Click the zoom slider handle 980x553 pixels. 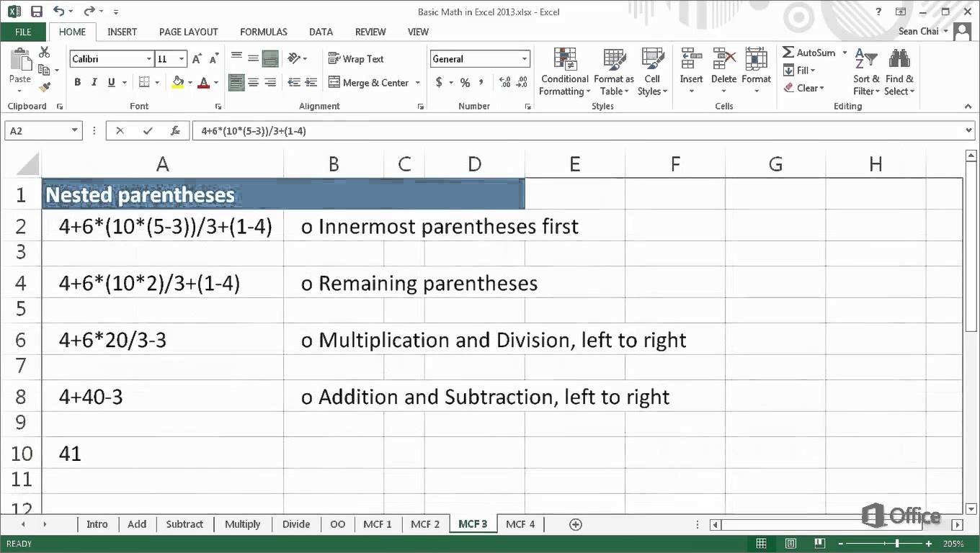pos(896,544)
